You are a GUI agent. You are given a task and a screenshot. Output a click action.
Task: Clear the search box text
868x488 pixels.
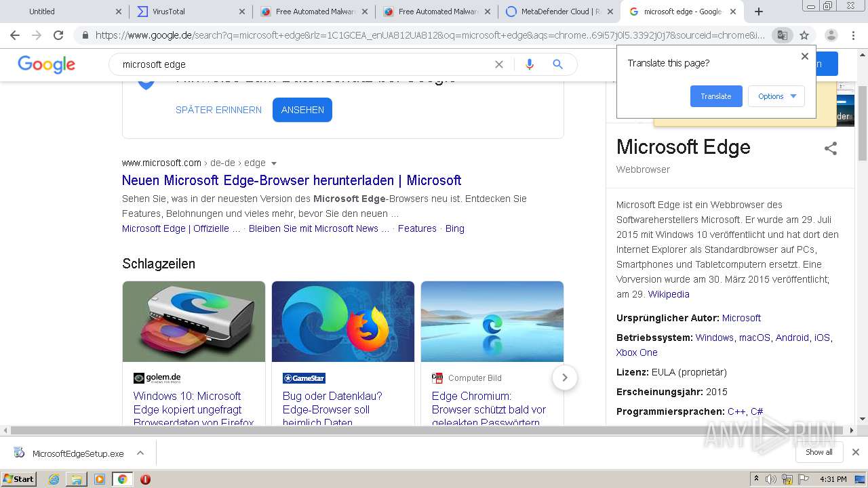[x=499, y=64]
